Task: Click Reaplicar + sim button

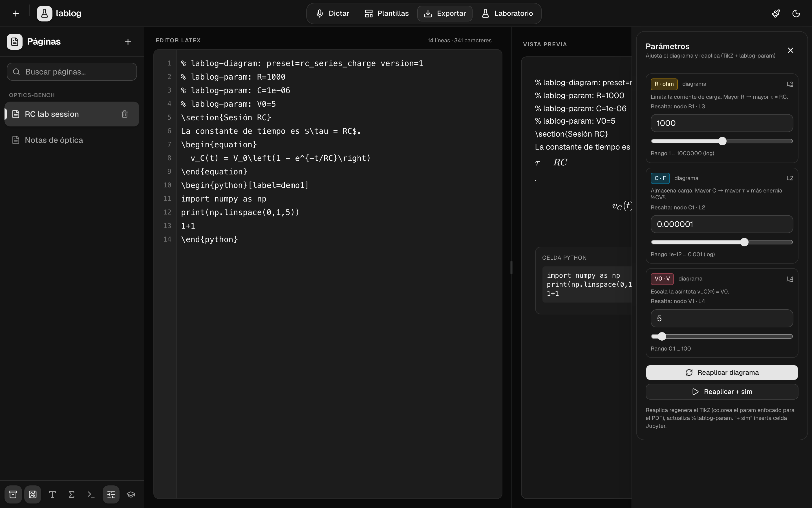Action: click(x=722, y=392)
